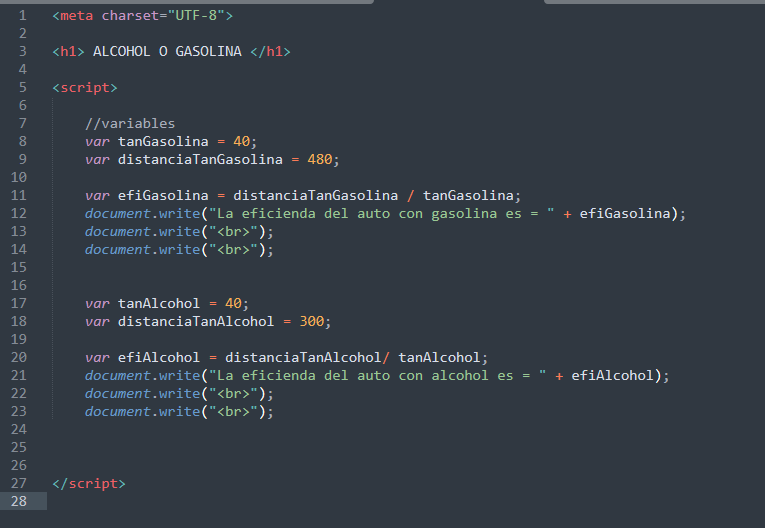
Task: Click the heading text ALCOHOL O GASOLINA
Action: click(167, 51)
